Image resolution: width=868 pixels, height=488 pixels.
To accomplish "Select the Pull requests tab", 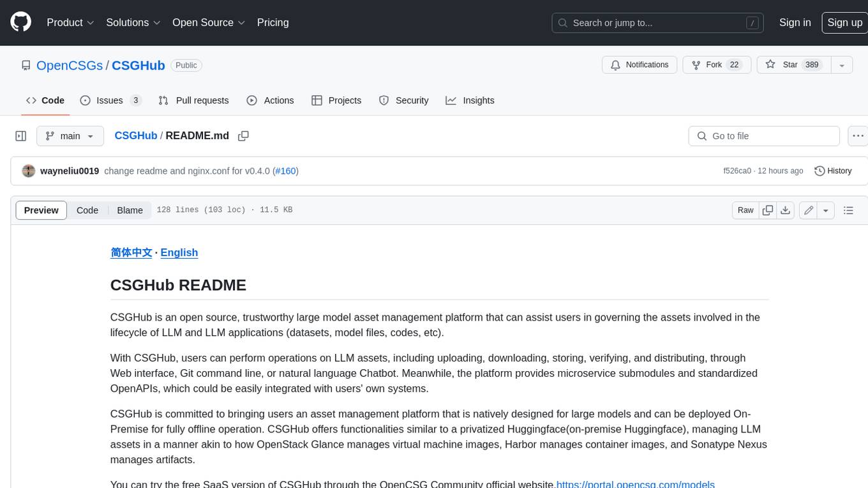I will click(193, 100).
